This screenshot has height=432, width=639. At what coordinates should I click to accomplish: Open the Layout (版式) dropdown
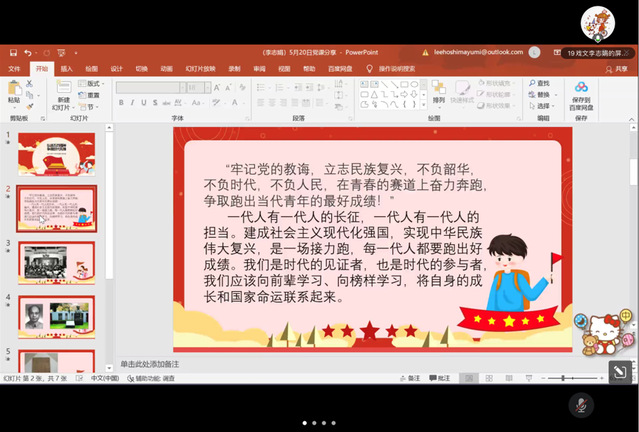[x=92, y=83]
